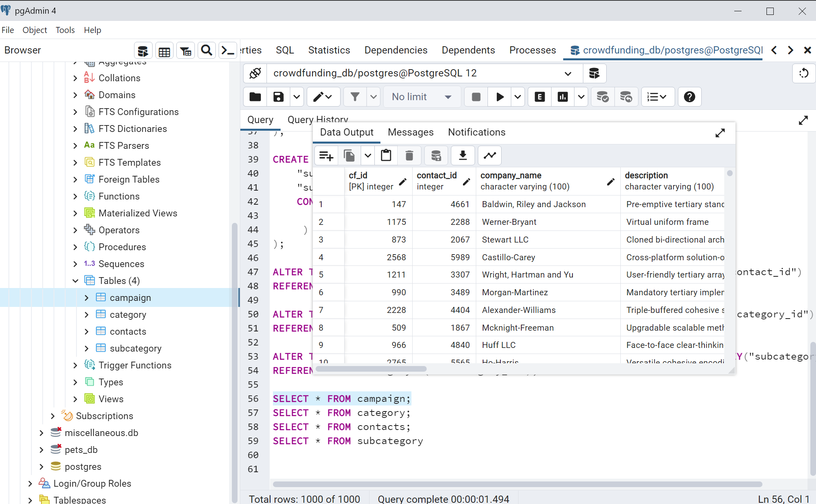
Task: Select the subcategory table in browser
Action: (135, 348)
